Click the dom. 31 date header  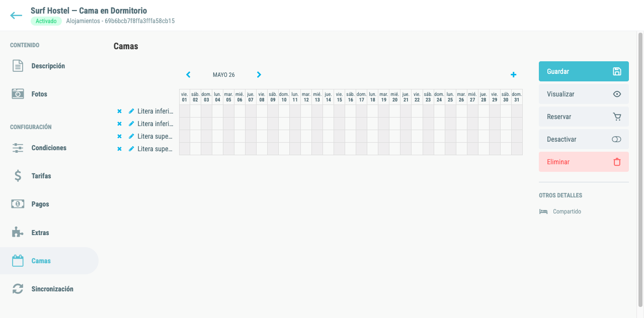coord(517,97)
